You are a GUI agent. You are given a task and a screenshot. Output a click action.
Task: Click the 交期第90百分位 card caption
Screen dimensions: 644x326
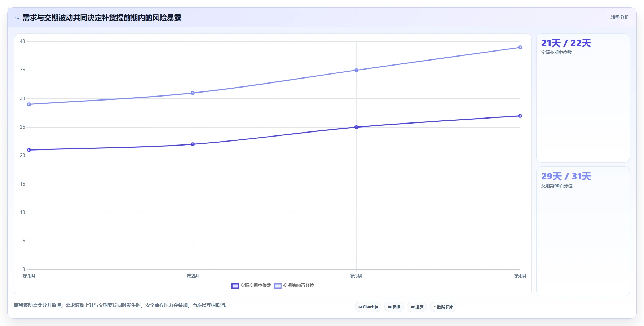pos(557,186)
